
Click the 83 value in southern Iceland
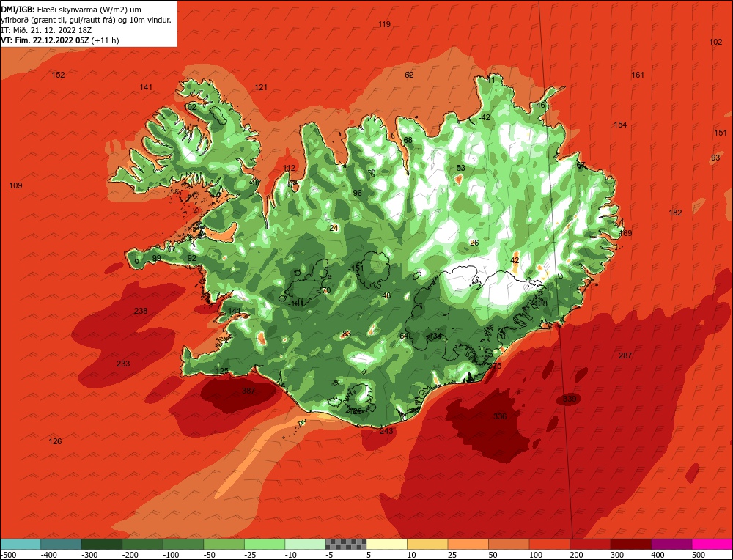347,334
